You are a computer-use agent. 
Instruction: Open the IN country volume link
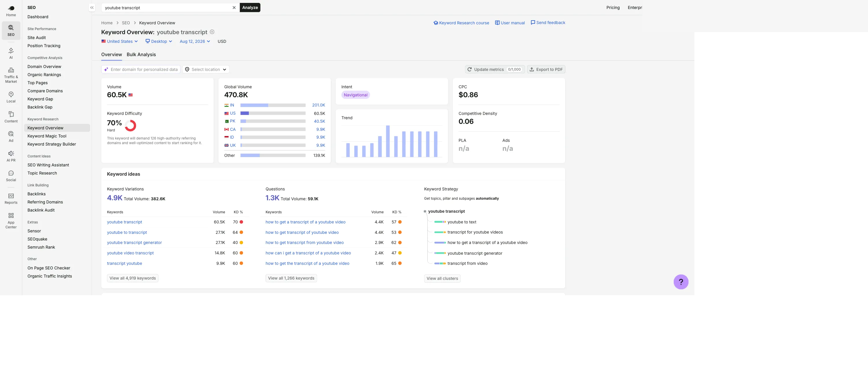point(232,105)
